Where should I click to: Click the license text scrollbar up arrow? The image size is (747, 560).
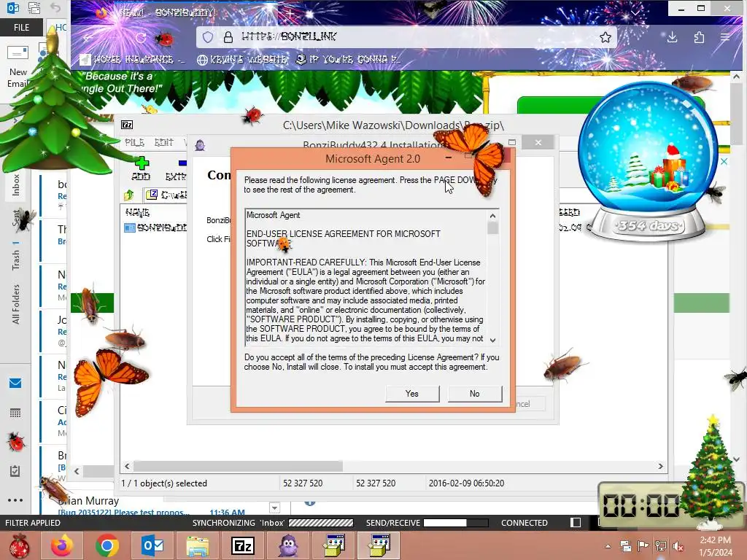(492, 216)
